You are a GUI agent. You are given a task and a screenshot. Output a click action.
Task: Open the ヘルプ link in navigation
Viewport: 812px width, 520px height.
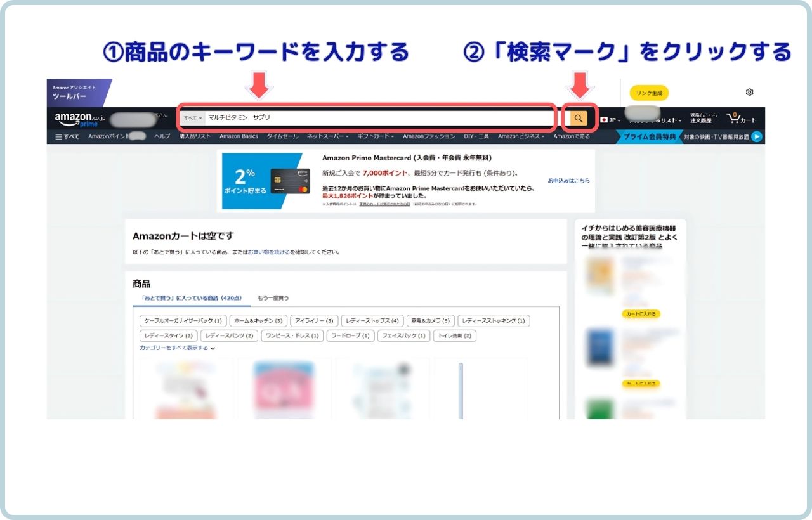click(162, 136)
